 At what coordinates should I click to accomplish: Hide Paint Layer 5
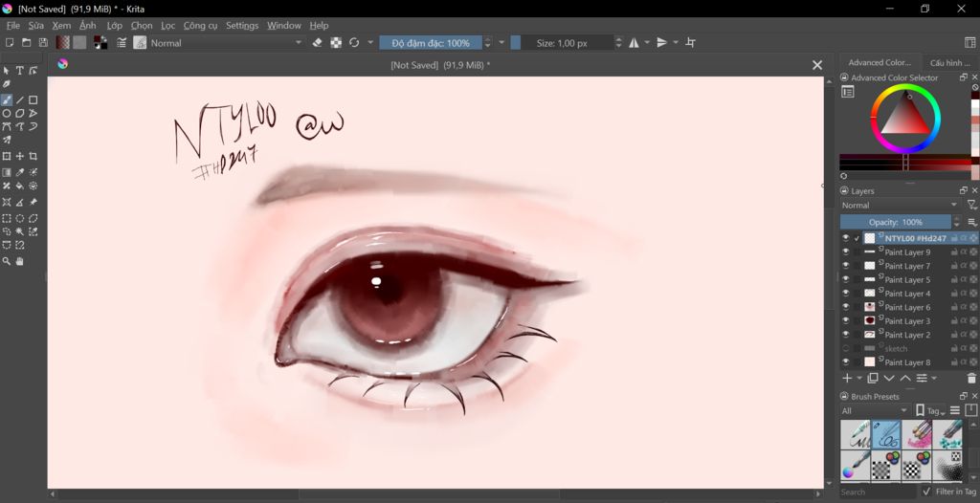[x=846, y=279]
